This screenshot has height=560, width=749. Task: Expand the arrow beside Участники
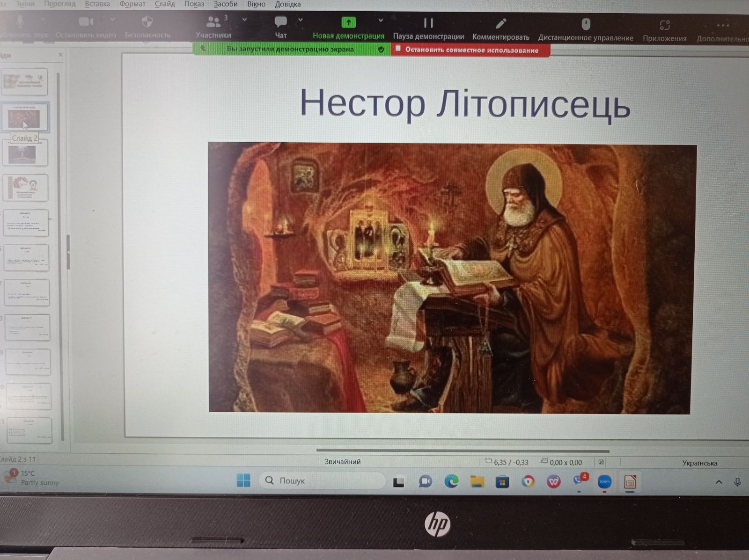pyautogui.click(x=244, y=20)
